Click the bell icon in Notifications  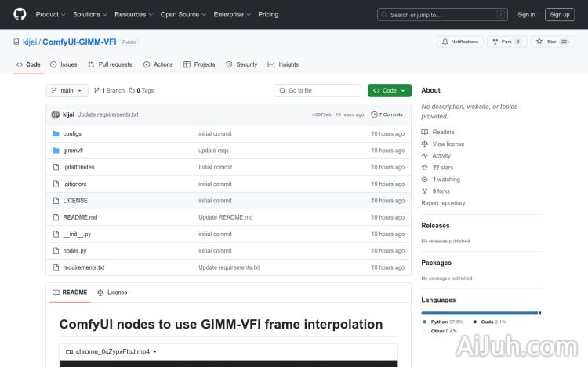point(445,42)
